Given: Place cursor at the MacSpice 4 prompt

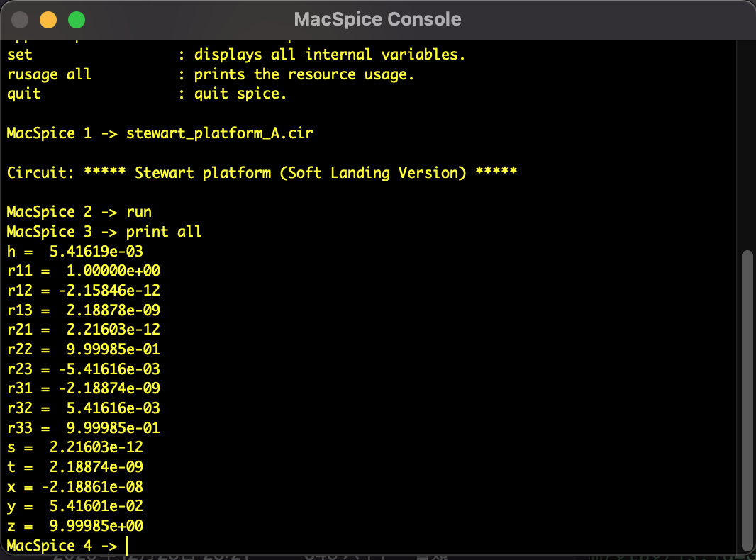Looking at the screenshot, I should (x=127, y=546).
